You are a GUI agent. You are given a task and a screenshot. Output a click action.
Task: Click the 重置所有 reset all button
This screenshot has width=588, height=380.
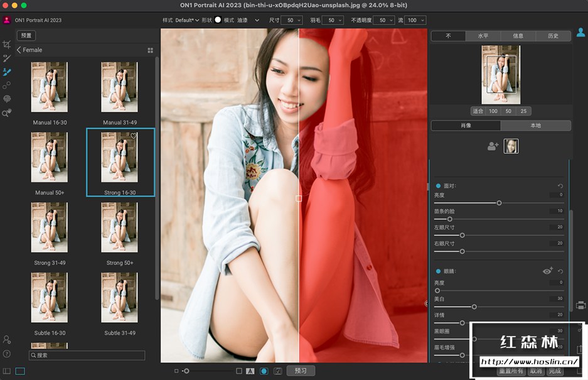[511, 370]
